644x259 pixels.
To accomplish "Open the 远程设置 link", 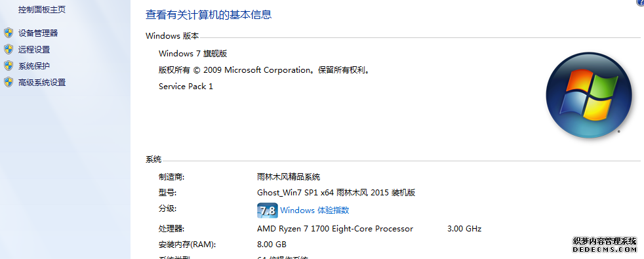I will (x=34, y=50).
